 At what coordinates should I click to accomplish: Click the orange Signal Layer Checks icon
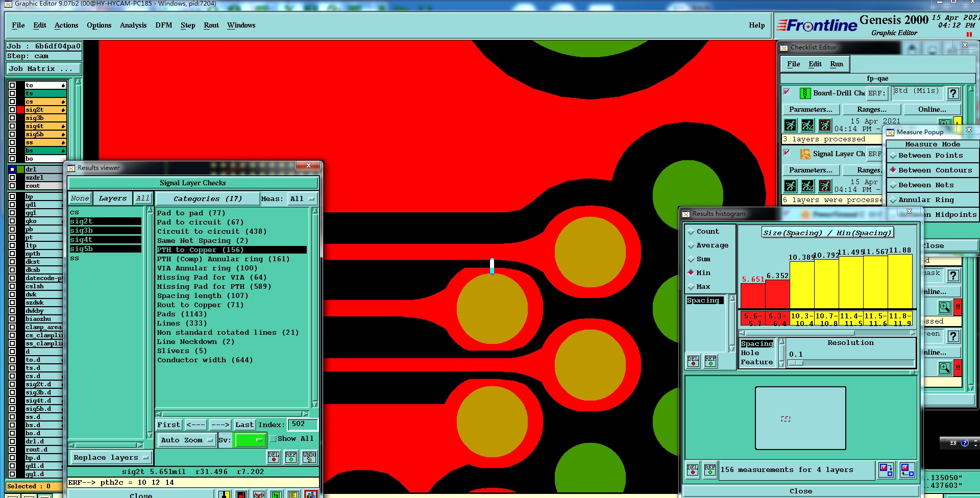pos(805,154)
